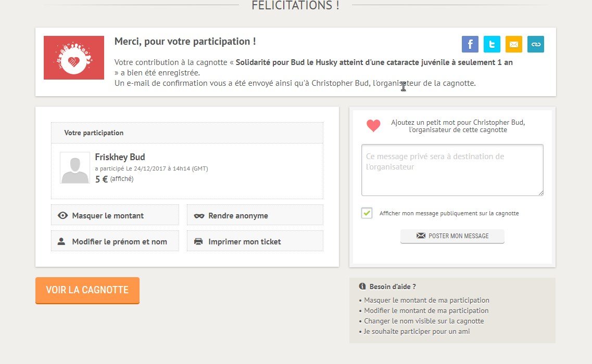Focus the private message text field
This screenshot has height=364, width=592.
click(x=452, y=170)
